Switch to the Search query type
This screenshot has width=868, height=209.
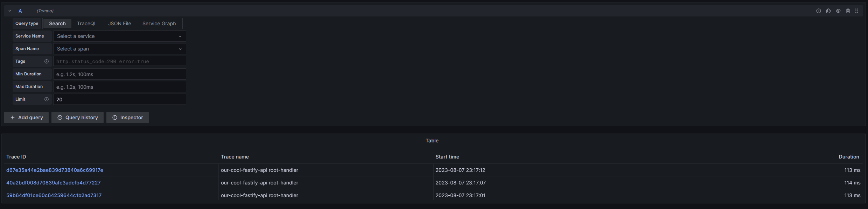[57, 23]
